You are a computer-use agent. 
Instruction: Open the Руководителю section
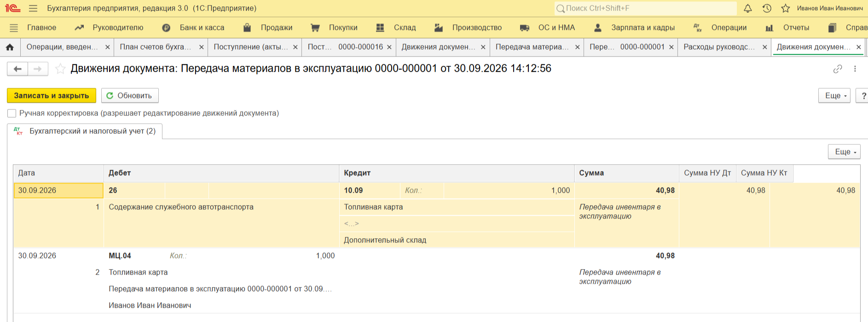click(x=109, y=28)
